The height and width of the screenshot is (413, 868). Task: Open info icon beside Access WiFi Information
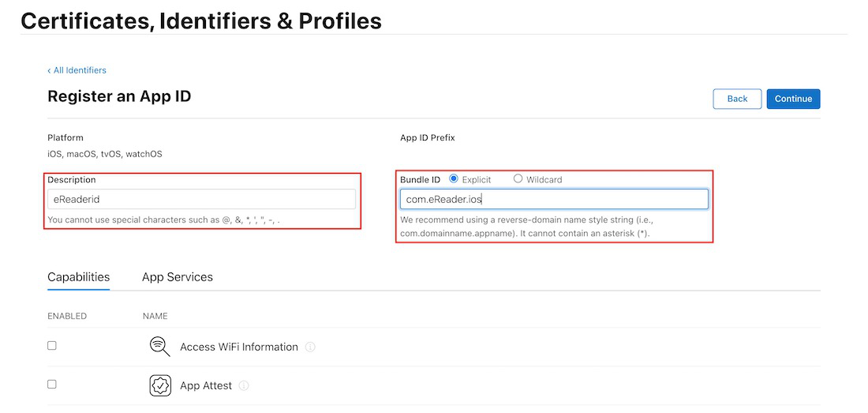[x=310, y=347]
